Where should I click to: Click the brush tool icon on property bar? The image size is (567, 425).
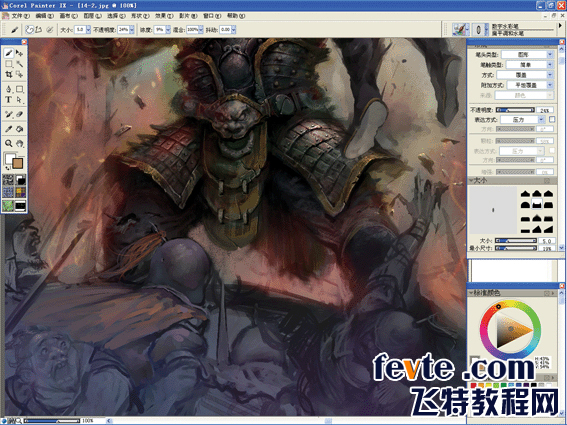14,30
